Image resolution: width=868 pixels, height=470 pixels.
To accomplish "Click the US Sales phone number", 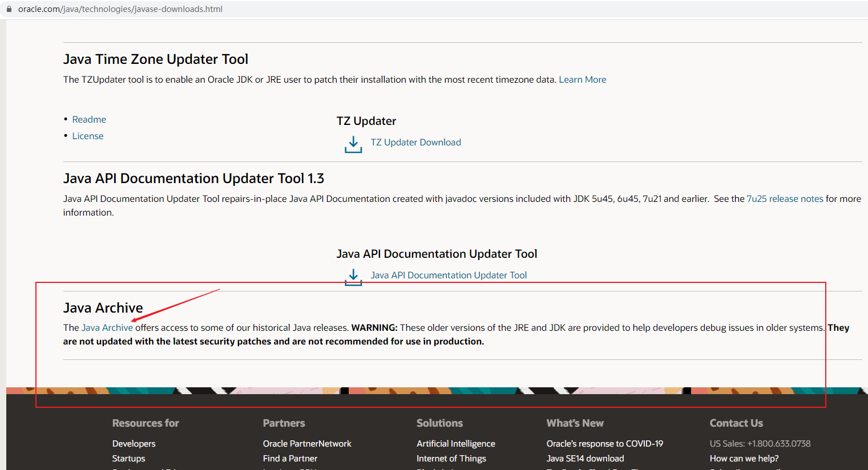I will pos(779,444).
